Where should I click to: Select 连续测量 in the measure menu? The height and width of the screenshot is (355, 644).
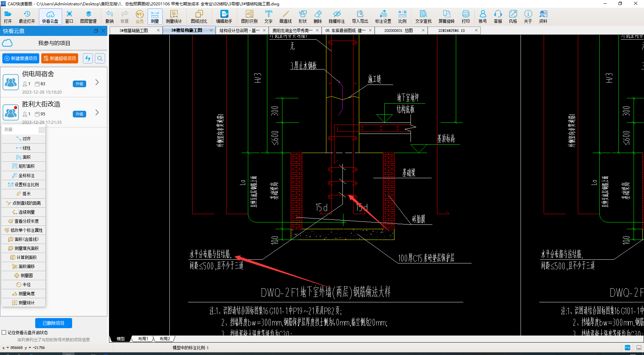[x=23, y=212]
